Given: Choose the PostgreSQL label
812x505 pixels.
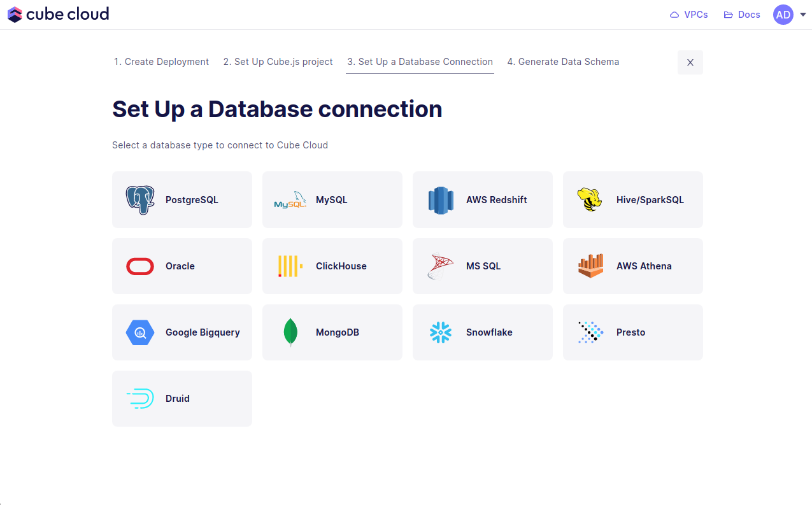Looking at the screenshot, I should (192, 200).
